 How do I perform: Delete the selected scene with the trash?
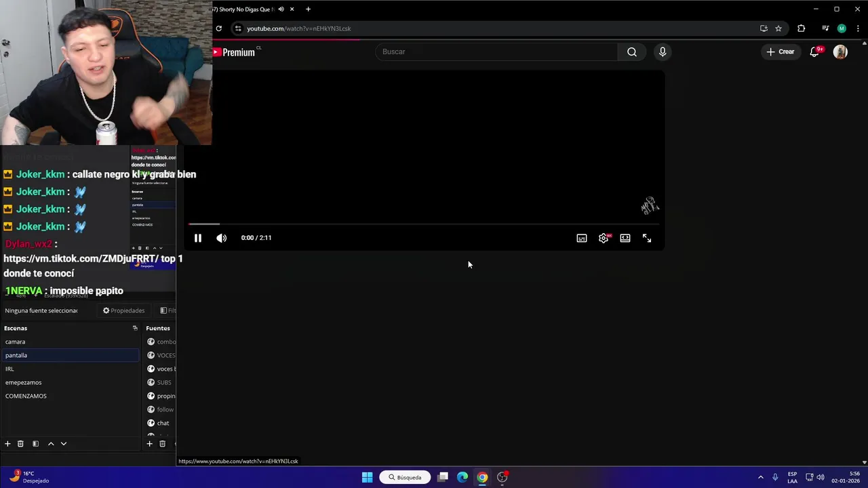click(x=20, y=443)
